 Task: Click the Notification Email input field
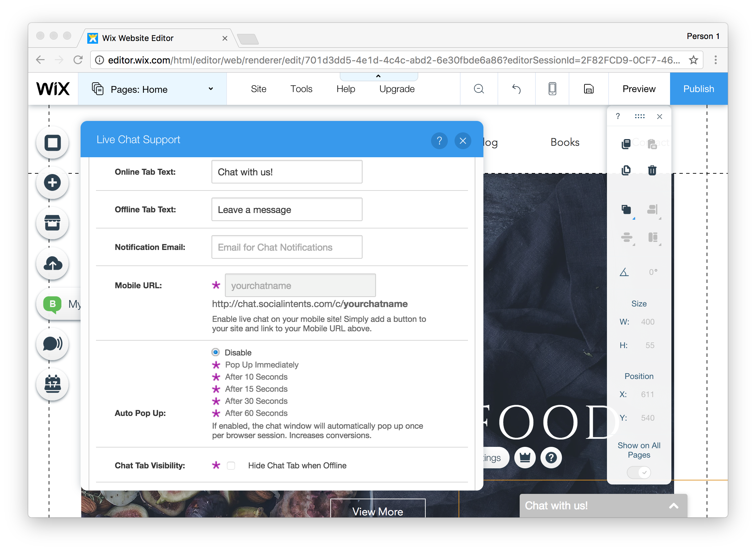287,247
